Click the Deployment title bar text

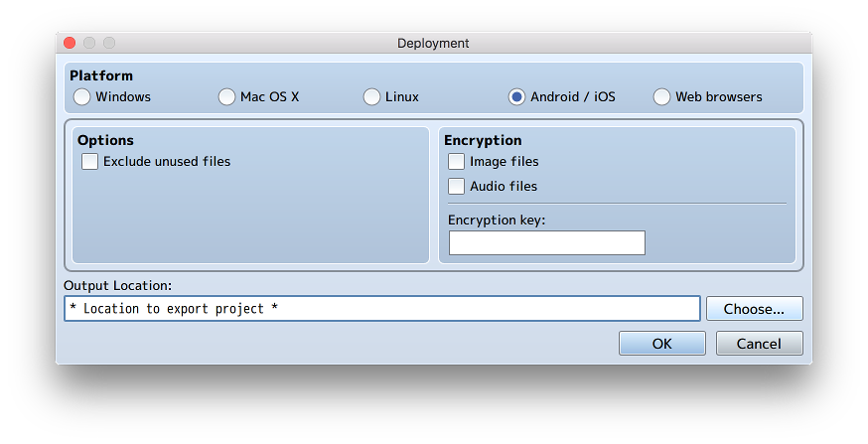pos(433,44)
